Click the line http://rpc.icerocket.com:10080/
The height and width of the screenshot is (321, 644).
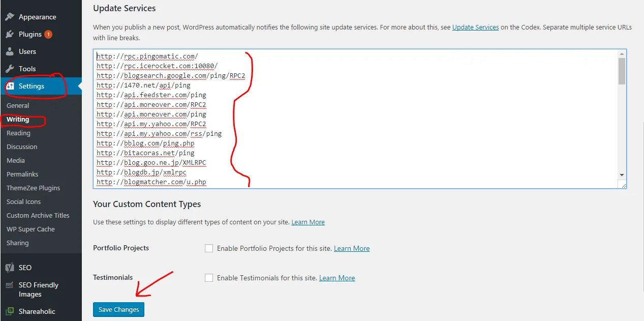point(157,66)
